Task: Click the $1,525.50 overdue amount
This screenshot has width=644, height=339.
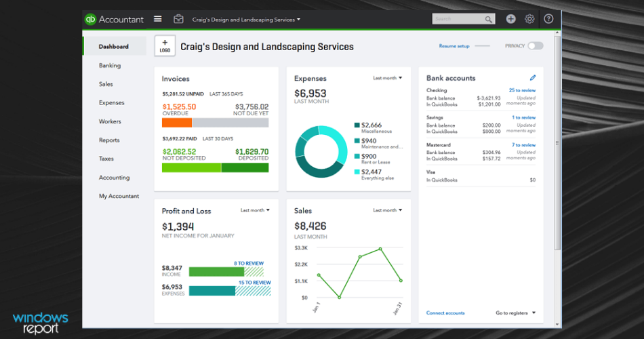Action: point(179,107)
